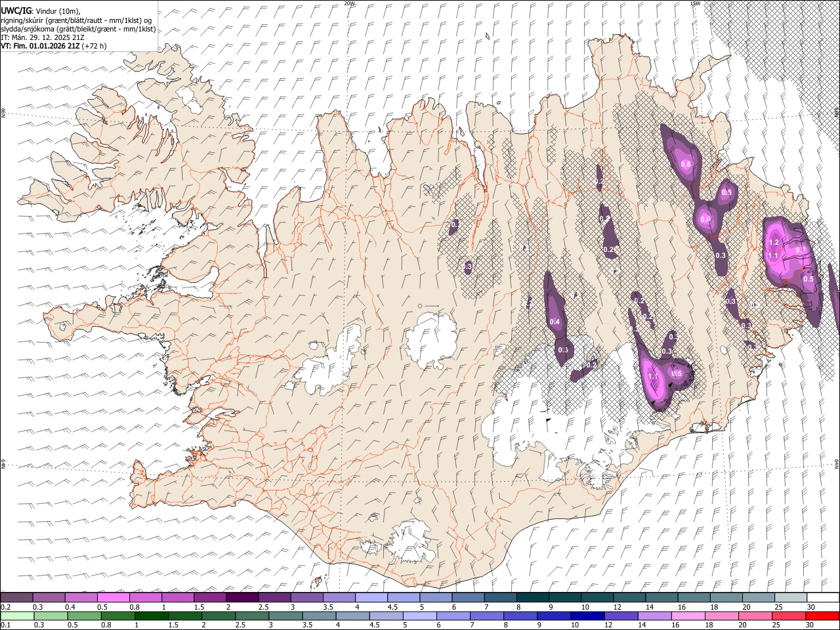Snow legend swatch between 0.2 and 0.3
Screen dimensions: 840x630
tap(16, 598)
